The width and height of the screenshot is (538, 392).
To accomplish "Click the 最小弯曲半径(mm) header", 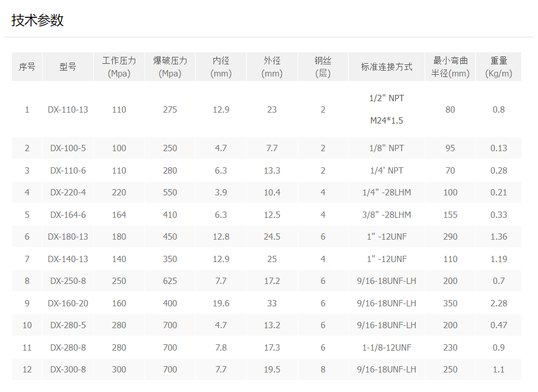I will pyautogui.click(x=450, y=67).
